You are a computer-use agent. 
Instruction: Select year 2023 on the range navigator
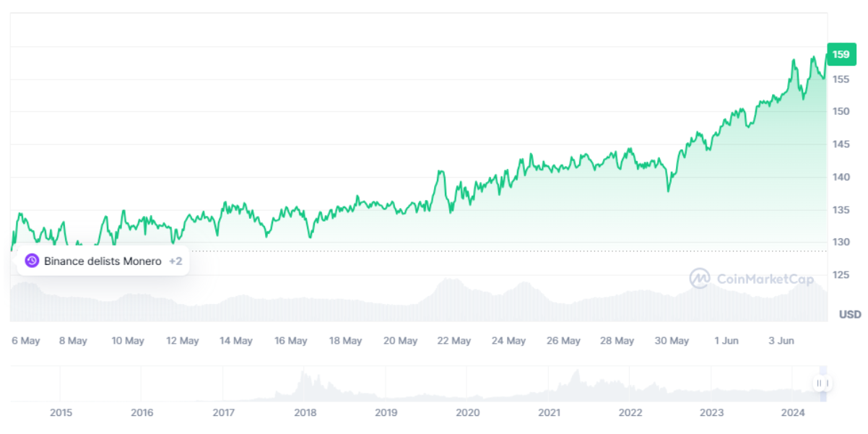coord(712,413)
